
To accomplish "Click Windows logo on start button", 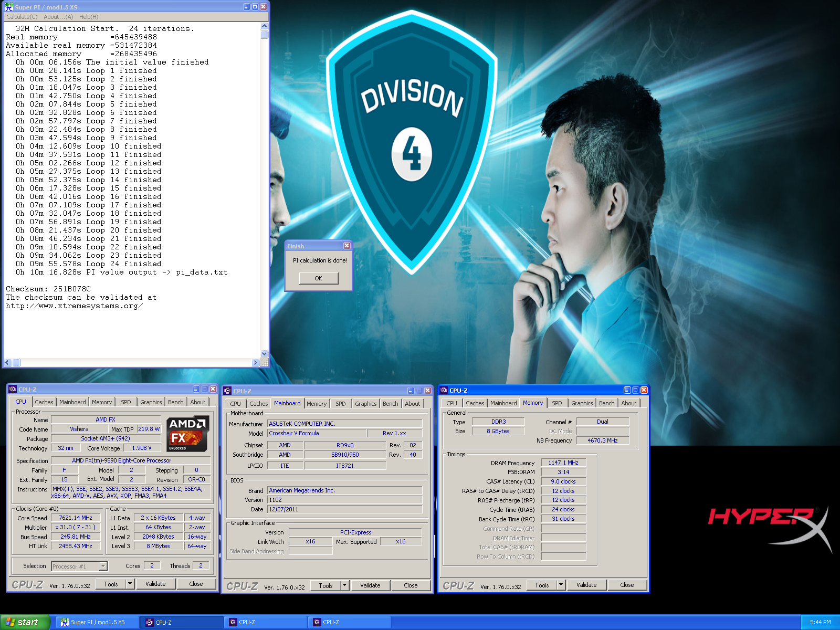I will (10, 622).
